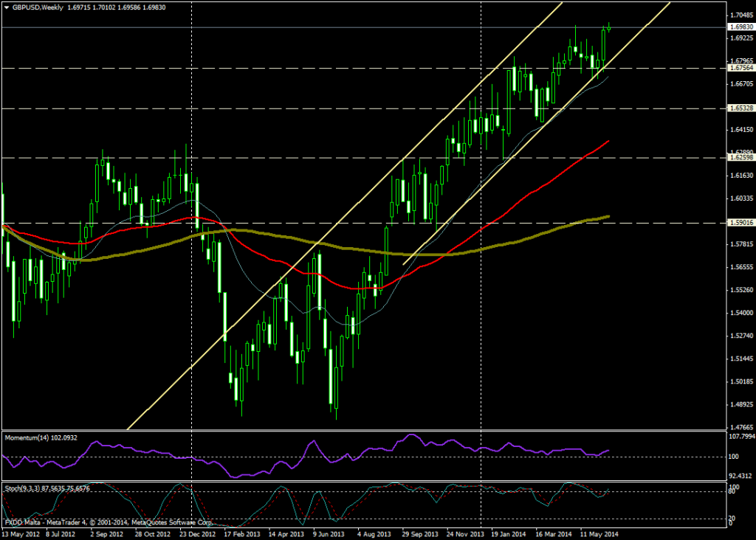Screen dimensions: 756x540
Task: Click the 1.70485 price scale value
Action: coord(740,15)
